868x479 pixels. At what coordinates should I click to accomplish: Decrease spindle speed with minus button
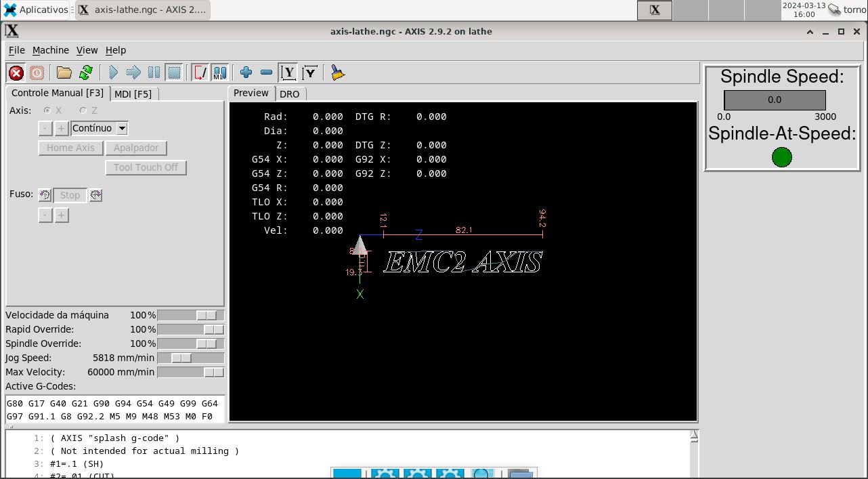click(45, 215)
